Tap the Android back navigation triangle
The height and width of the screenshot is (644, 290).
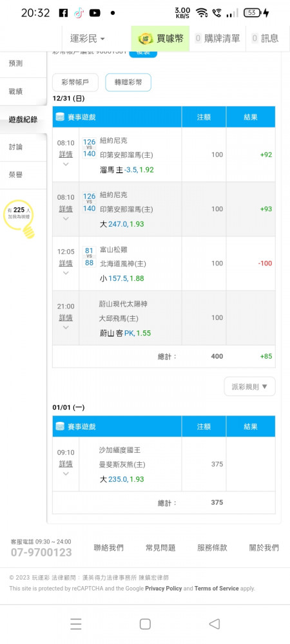[214, 624]
